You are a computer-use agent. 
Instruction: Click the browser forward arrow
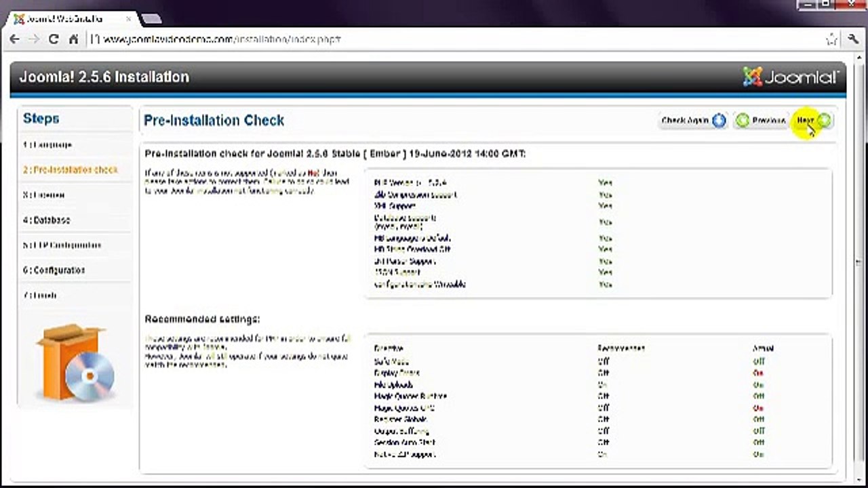[34, 39]
